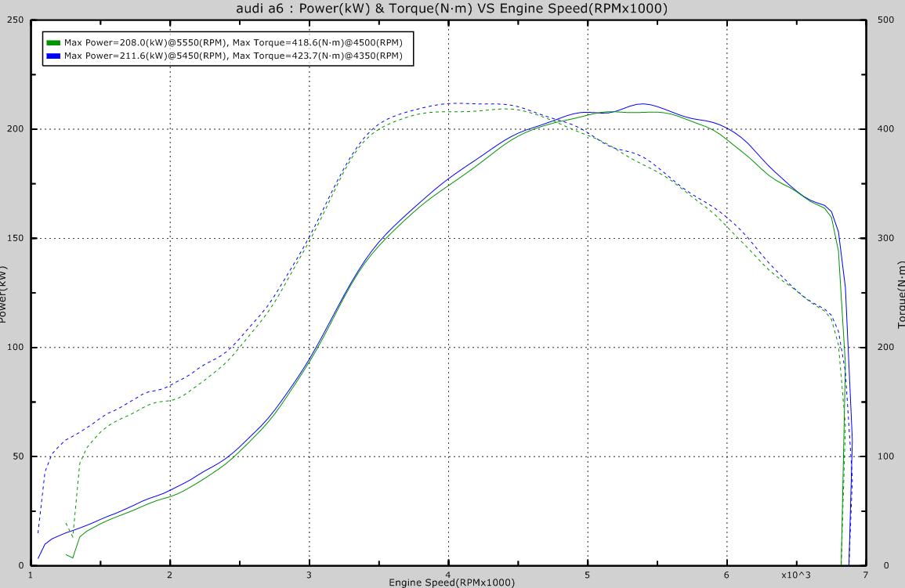Click the 200 tick on the left power axis
Image resolution: width=905 pixels, height=588 pixels.
tap(16, 129)
